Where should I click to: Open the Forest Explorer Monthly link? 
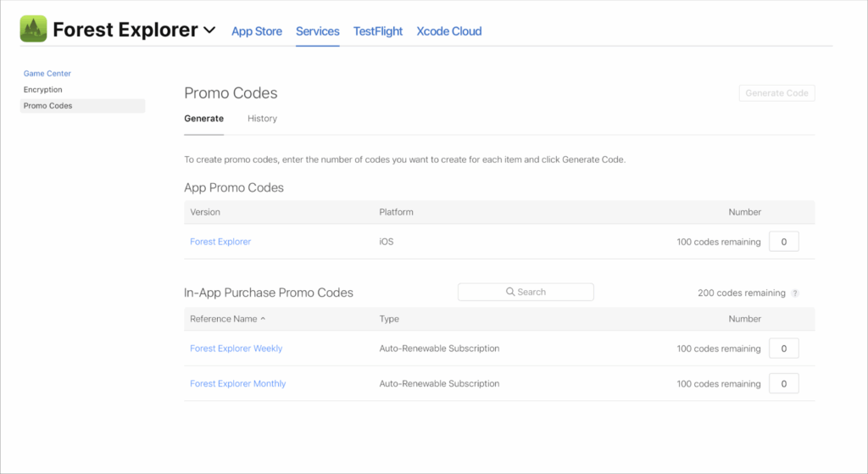[x=238, y=384]
